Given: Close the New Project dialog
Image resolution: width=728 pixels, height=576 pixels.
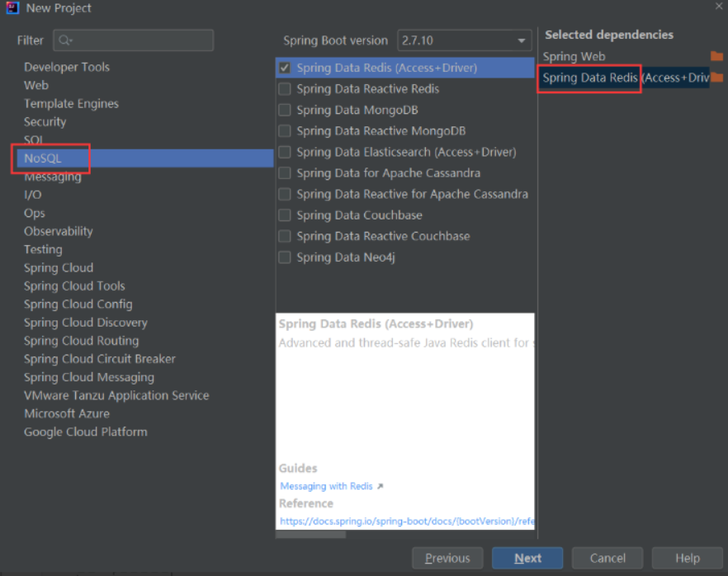Looking at the screenshot, I should 719,6.
